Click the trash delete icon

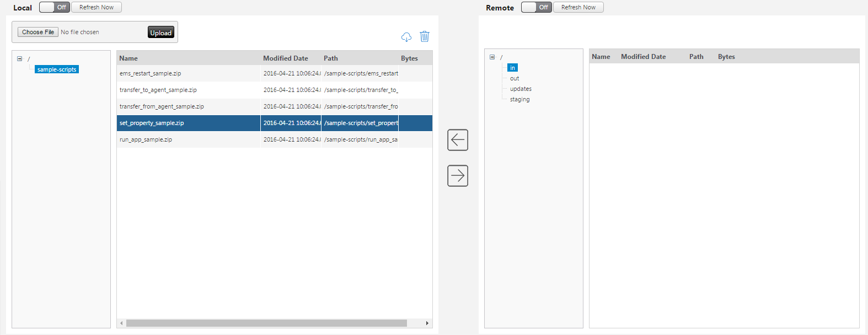point(425,36)
